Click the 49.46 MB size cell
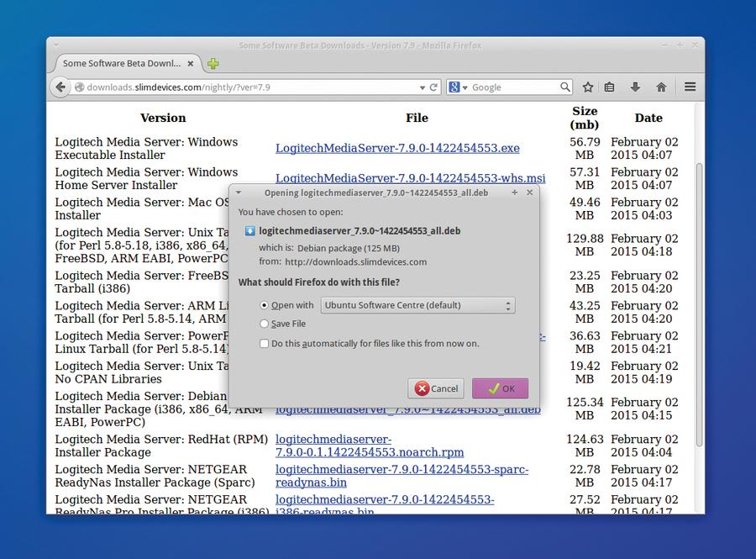 pyautogui.click(x=585, y=208)
